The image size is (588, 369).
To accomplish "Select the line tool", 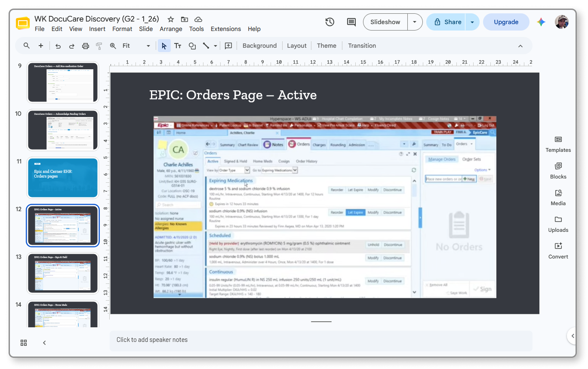I will [x=206, y=46].
